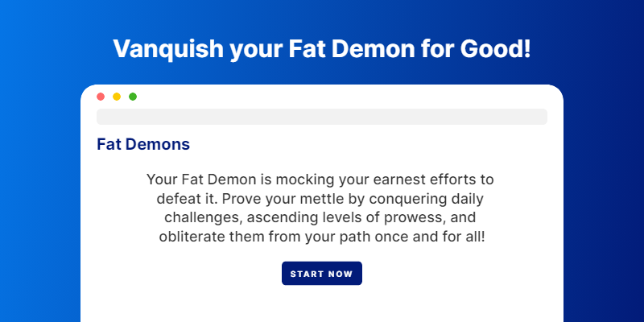Screen dimensions: 644x322
Task: Click the START NOW button
Action: [322, 274]
